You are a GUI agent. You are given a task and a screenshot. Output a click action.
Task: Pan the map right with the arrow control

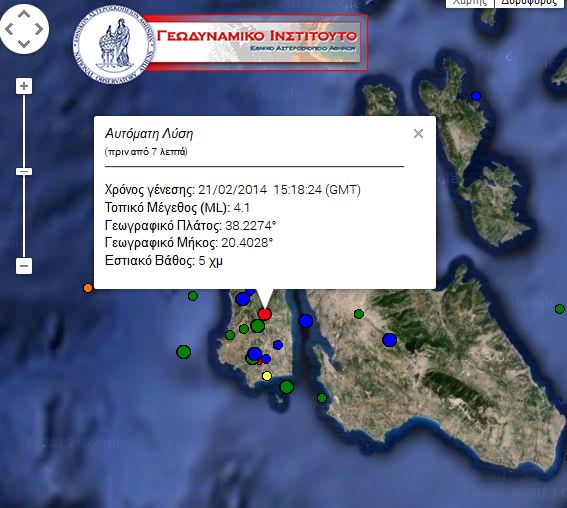[x=38, y=29]
